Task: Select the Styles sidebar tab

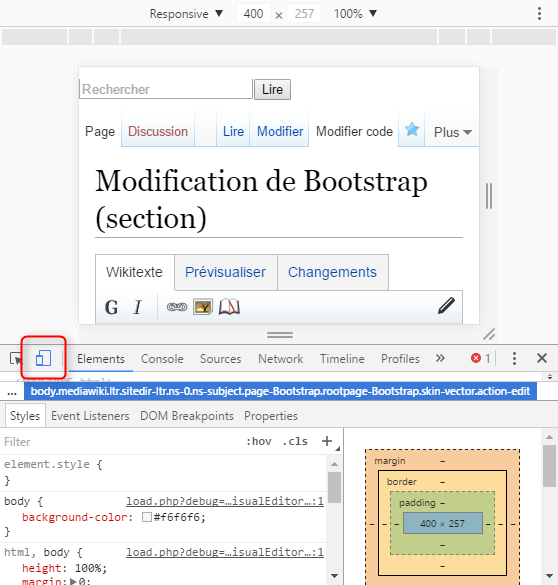Action: click(25, 416)
